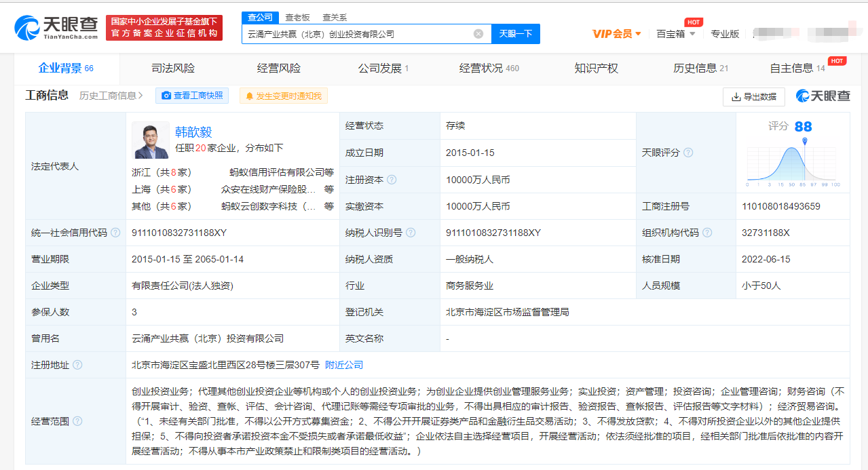Image resolution: width=868 pixels, height=470 pixels.
Task: Click help icon next to 注册地址
Action: (77, 365)
